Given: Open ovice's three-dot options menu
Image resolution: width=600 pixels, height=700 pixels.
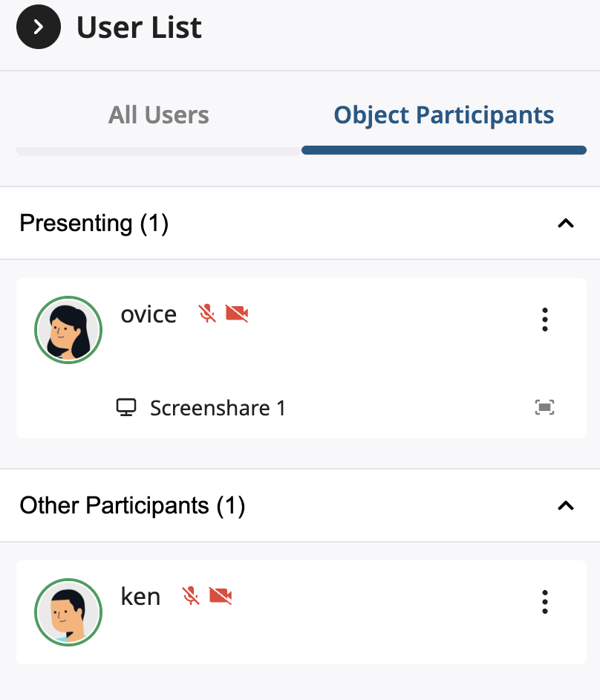Looking at the screenshot, I should click(x=545, y=320).
